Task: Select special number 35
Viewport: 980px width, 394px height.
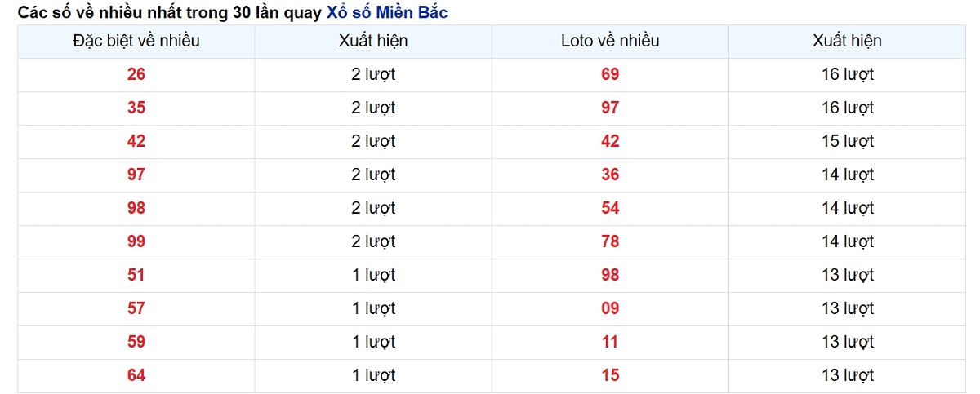Action: [136, 108]
